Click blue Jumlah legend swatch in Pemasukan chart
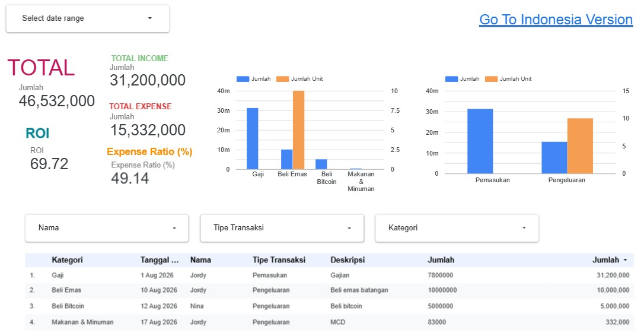Screen dimensions: 644x336 [x=451, y=79]
